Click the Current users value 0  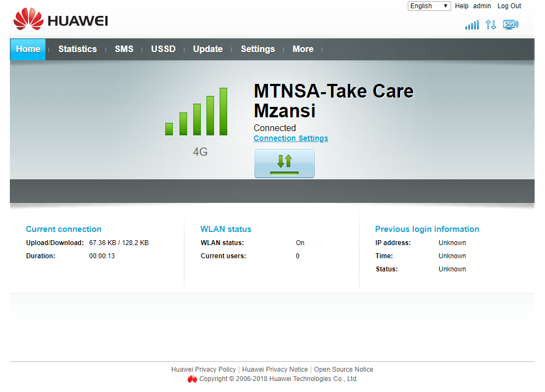click(x=297, y=256)
